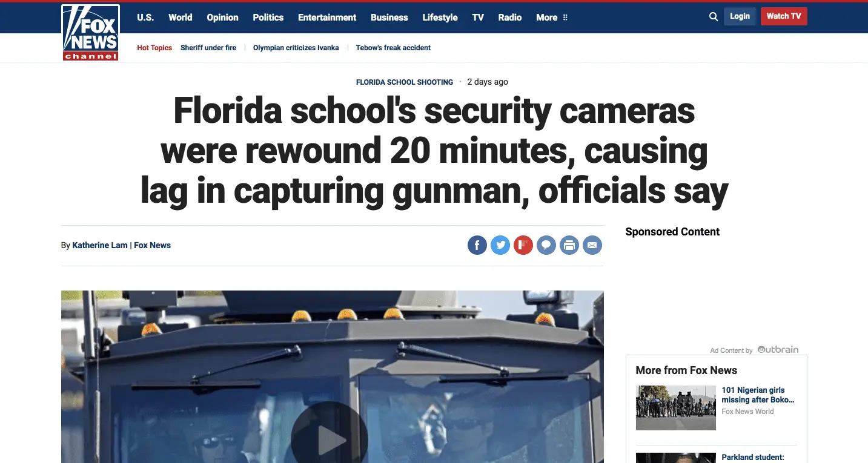Click the Login button

coord(740,16)
